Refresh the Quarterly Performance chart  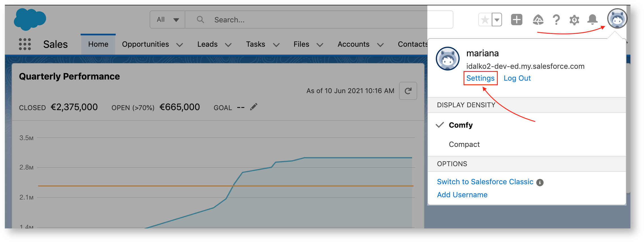pos(408,91)
